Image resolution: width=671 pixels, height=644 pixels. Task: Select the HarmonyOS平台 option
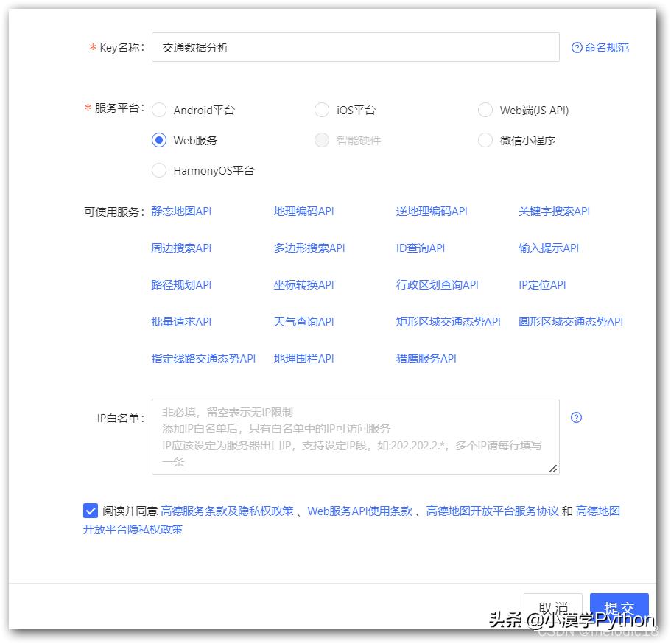tap(159, 170)
